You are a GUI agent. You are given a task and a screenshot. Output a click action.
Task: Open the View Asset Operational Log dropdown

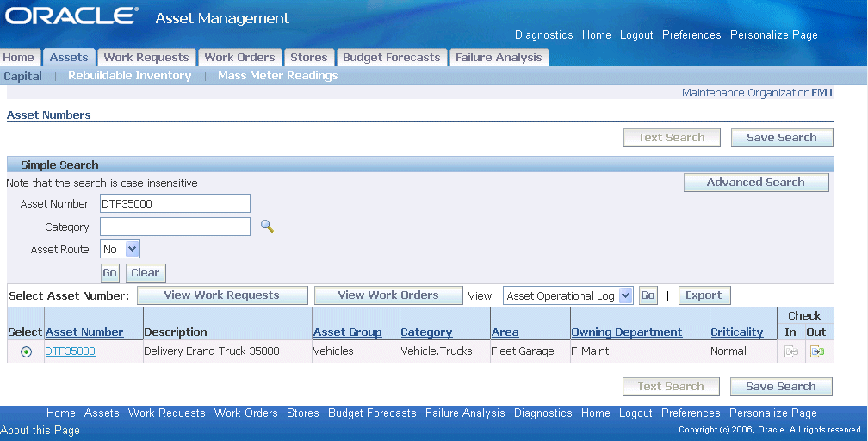568,295
